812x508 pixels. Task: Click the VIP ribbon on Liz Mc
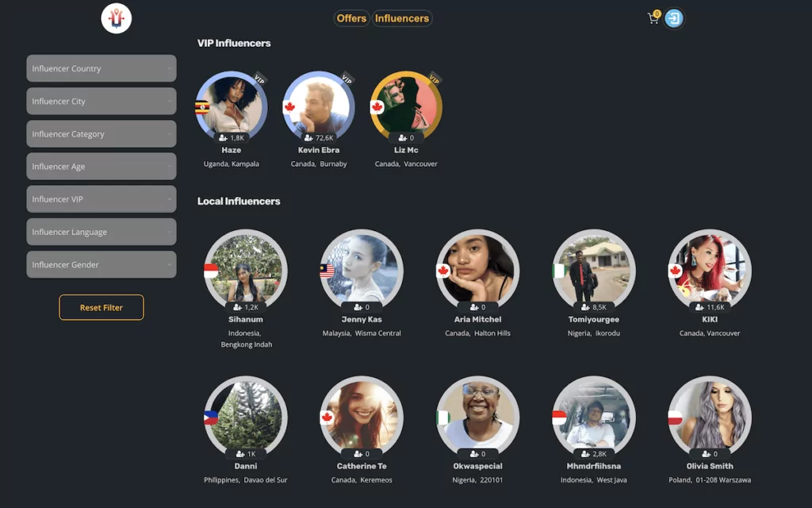pyautogui.click(x=434, y=79)
